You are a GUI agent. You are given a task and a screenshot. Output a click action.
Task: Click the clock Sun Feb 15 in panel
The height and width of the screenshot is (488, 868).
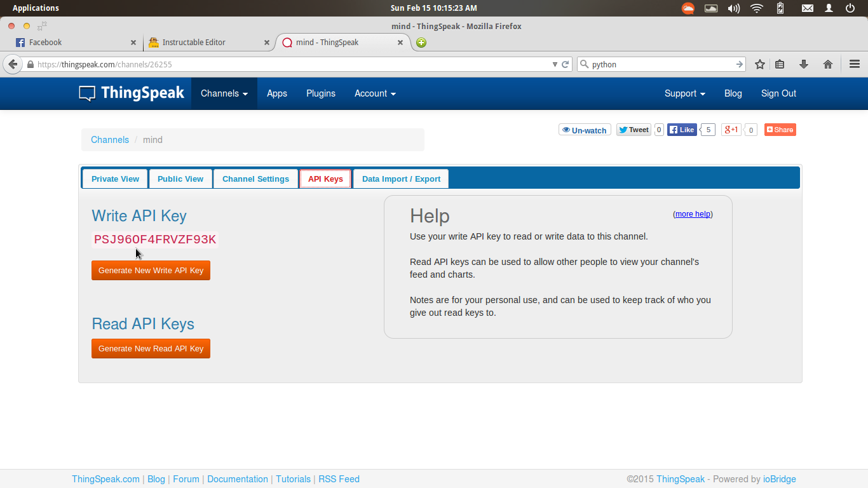[x=433, y=8]
